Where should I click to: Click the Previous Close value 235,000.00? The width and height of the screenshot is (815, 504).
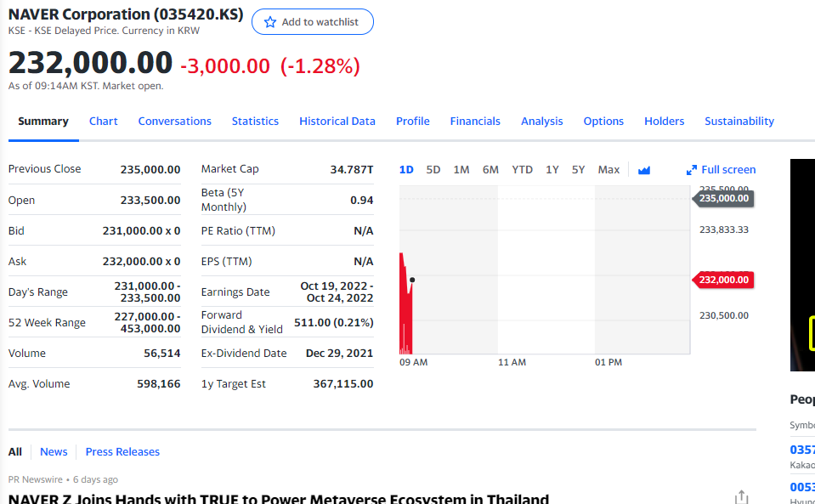pyautogui.click(x=150, y=169)
